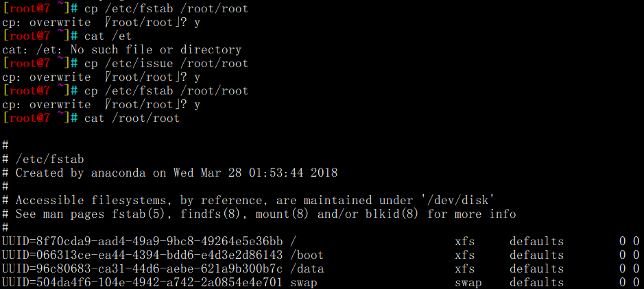644x289 pixels.
Task: Click the '# /etc/fstab' comment line
Action: point(43,159)
